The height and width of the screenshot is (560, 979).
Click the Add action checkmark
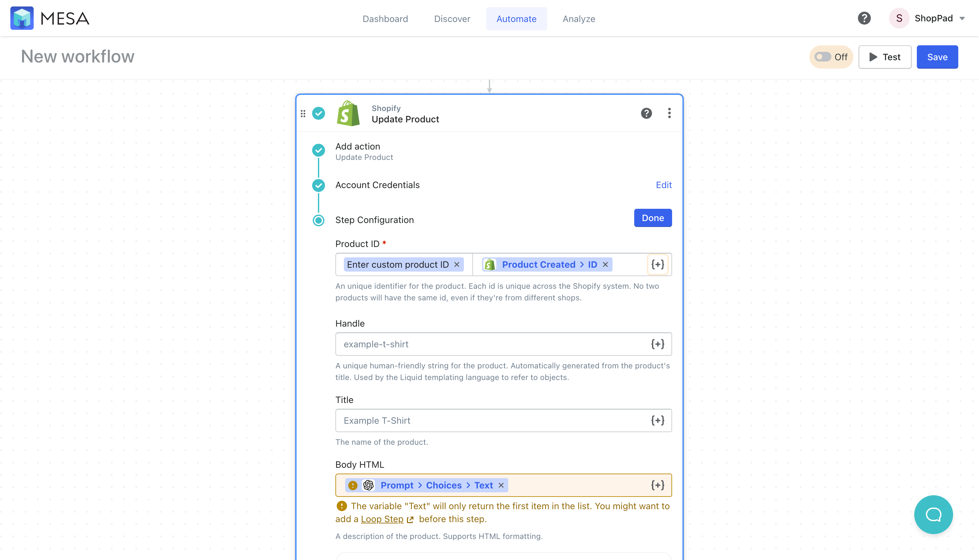point(319,150)
